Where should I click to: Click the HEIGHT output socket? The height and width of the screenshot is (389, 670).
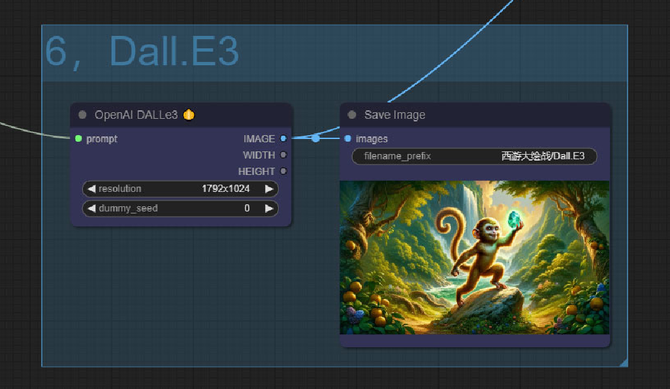[x=283, y=171]
